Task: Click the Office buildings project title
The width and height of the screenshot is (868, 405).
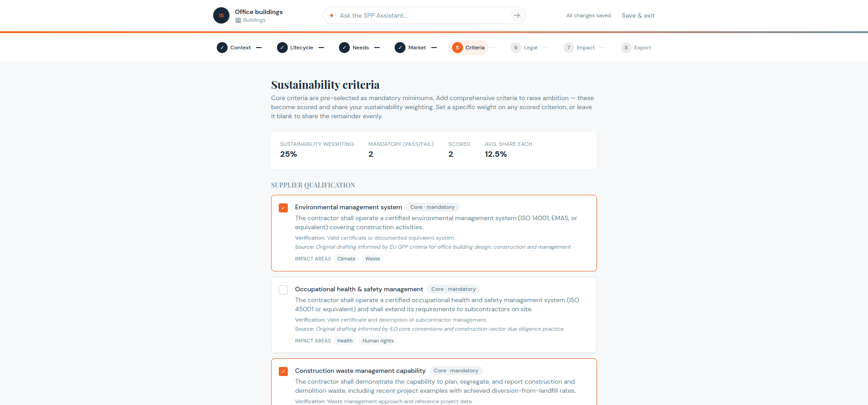Action: click(x=259, y=12)
